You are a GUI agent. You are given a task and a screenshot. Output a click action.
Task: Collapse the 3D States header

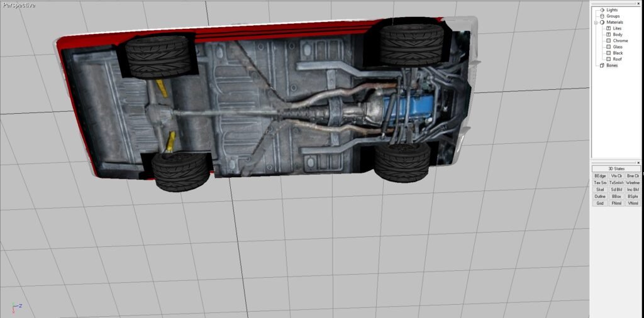[x=616, y=169]
